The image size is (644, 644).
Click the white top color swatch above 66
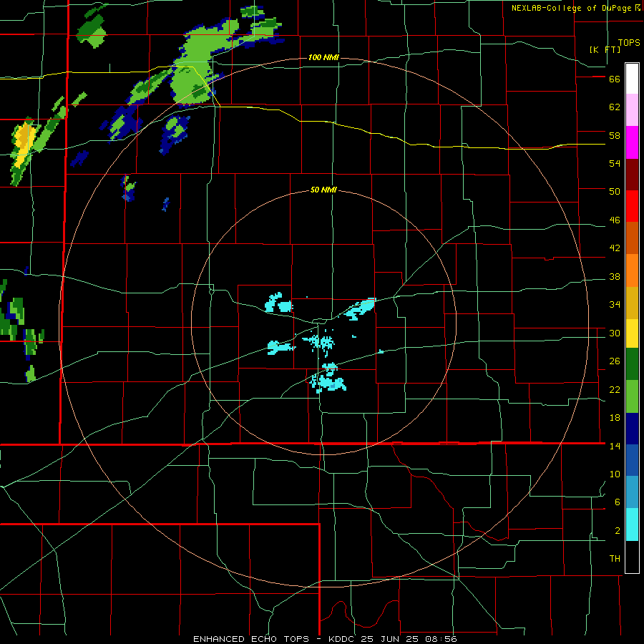(632, 79)
